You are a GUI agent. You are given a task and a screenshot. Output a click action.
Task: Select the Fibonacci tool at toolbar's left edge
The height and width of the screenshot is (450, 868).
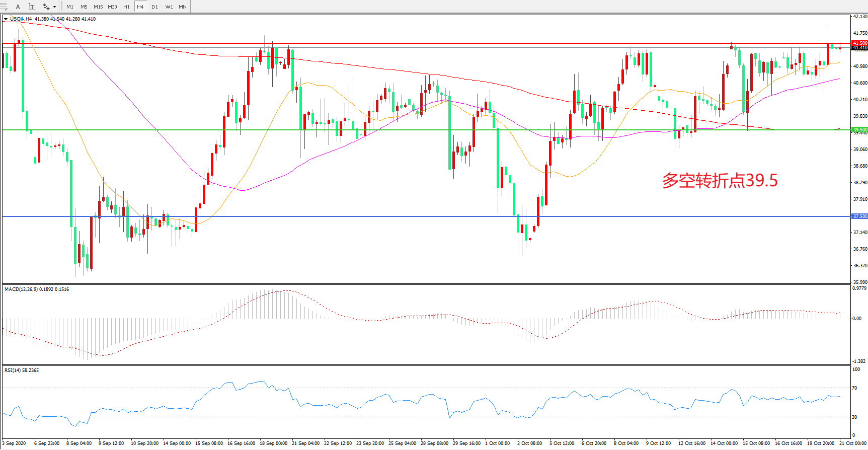(4, 7)
